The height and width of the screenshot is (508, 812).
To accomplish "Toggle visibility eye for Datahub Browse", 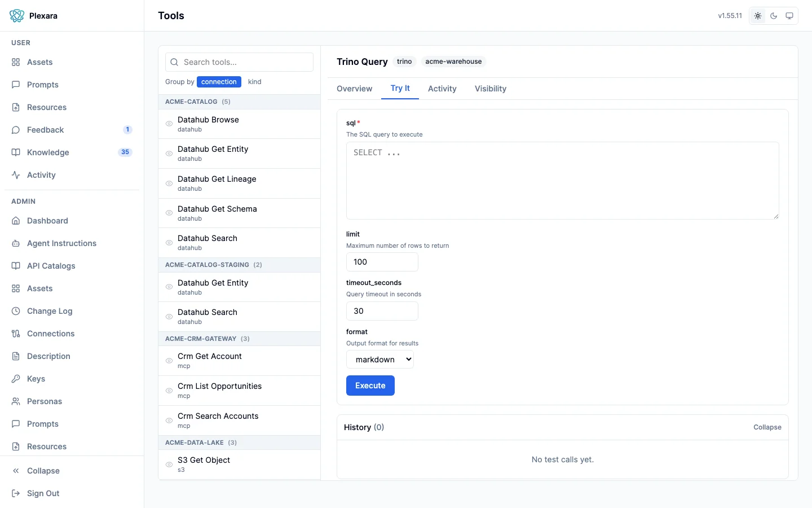I will (x=169, y=124).
